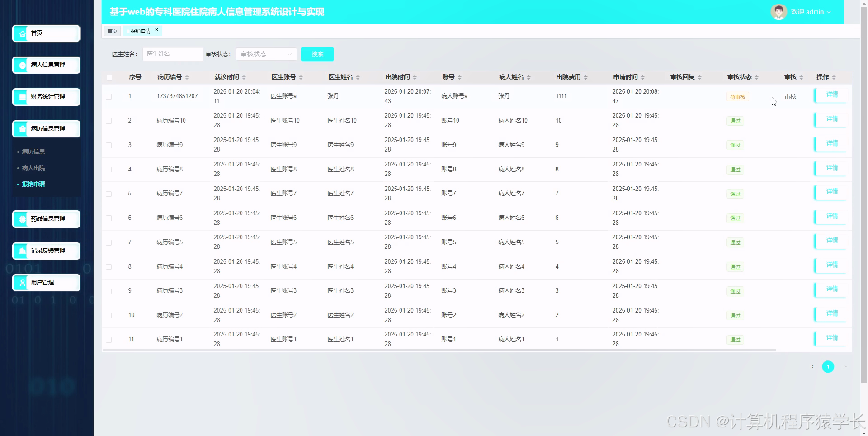Click the 财务统计管理 sidebar icon
This screenshot has height=436, width=868.
tap(22, 97)
